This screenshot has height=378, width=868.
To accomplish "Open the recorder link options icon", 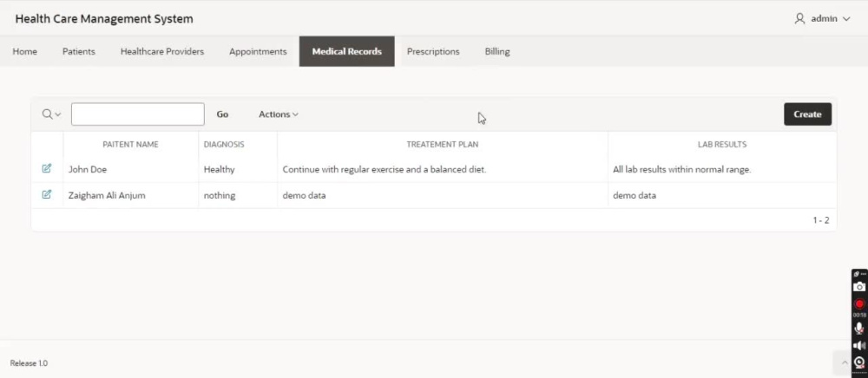I will tap(857, 274).
